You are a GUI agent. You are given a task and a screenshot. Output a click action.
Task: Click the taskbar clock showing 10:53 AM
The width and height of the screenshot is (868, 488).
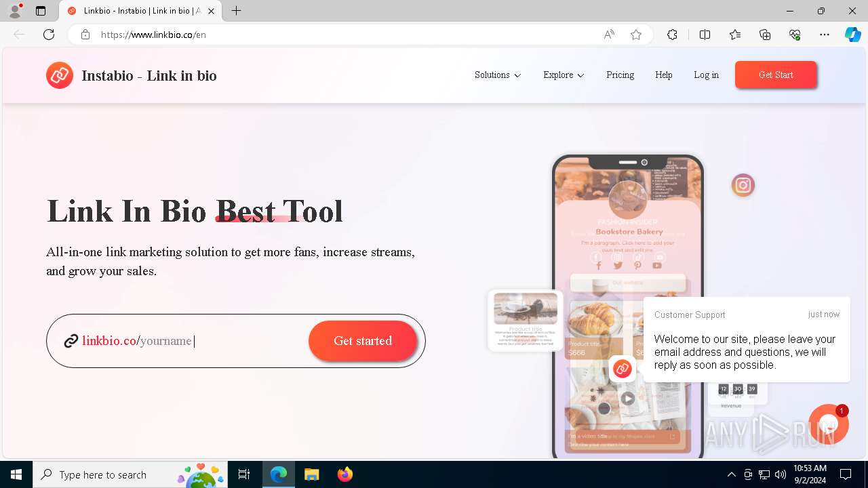(810, 474)
